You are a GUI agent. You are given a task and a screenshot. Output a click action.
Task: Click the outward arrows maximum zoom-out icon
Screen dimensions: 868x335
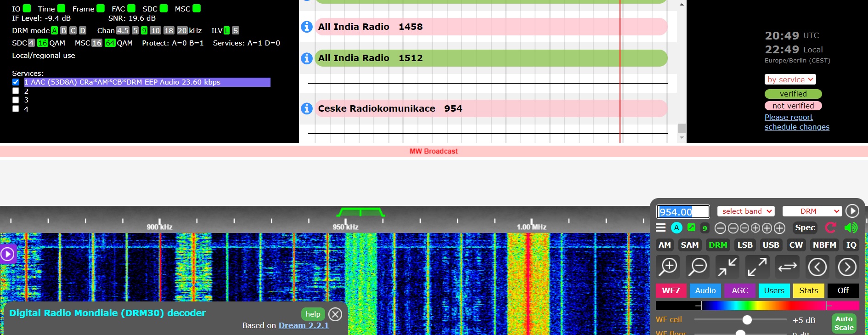[x=757, y=267]
